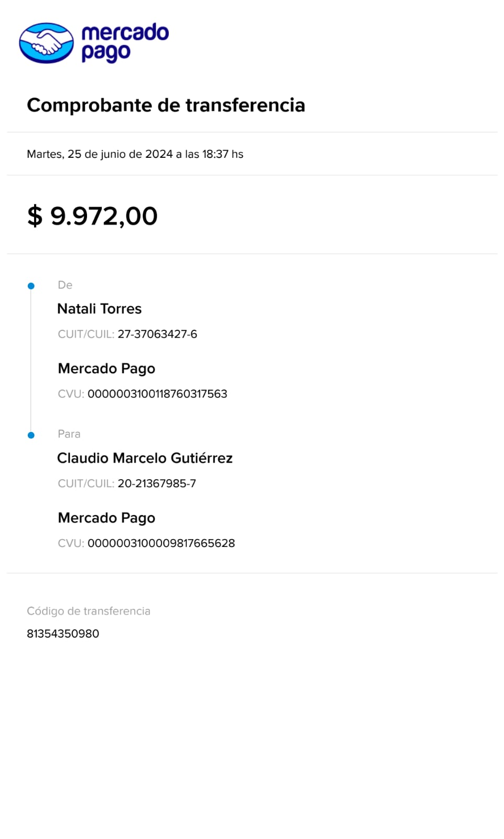Click the Mercado Pago handshake logo
The width and height of the screenshot is (504, 839).
coord(46,43)
